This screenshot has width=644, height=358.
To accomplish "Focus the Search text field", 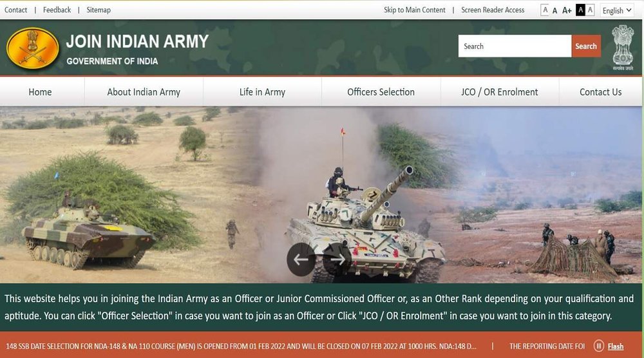I will 515,46.
